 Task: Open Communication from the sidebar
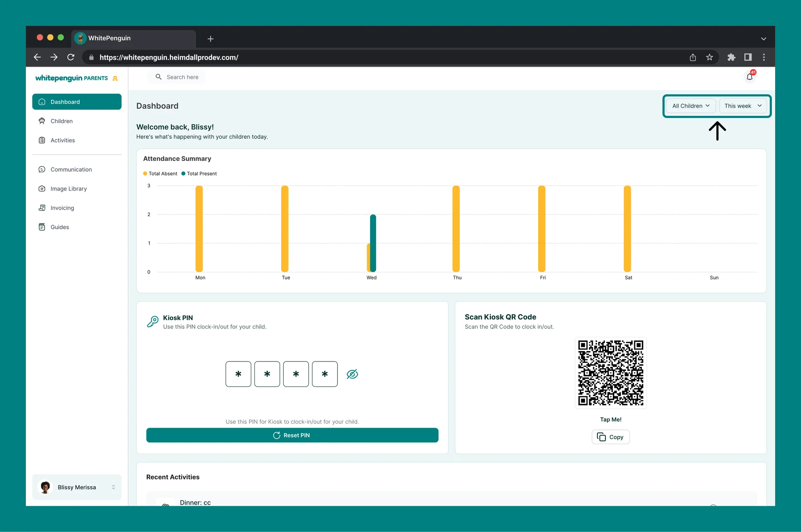pyautogui.click(x=77, y=169)
